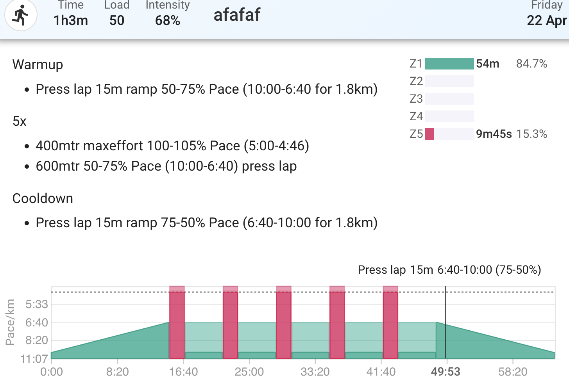
Task: Select the Z5 red zone bar
Action: click(429, 134)
